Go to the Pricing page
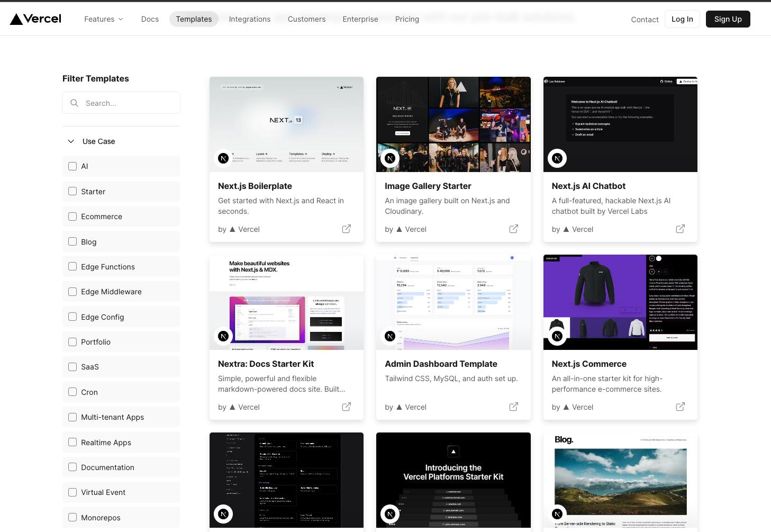Viewport: 771px width, 532px height. coord(407,19)
